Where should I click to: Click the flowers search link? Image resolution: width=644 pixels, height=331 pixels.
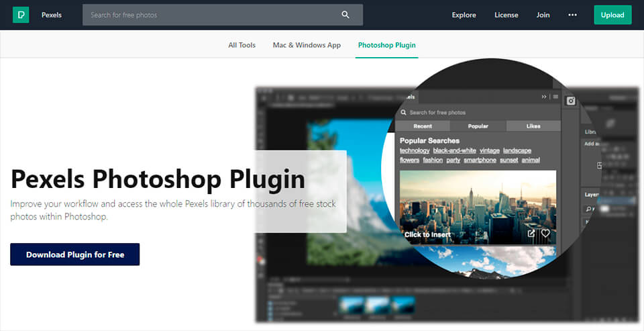tap(409, 160)
